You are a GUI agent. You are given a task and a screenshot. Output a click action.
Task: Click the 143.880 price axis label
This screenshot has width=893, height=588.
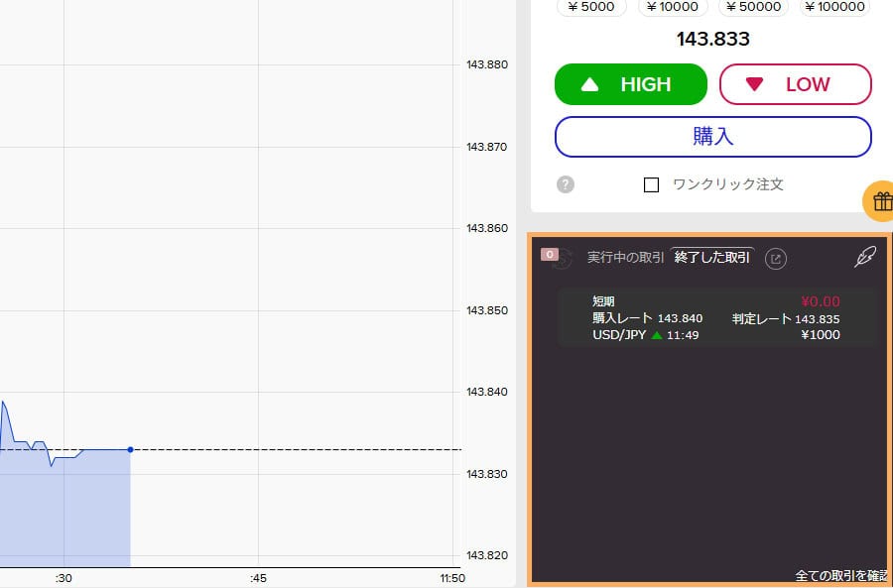(487, 64)
